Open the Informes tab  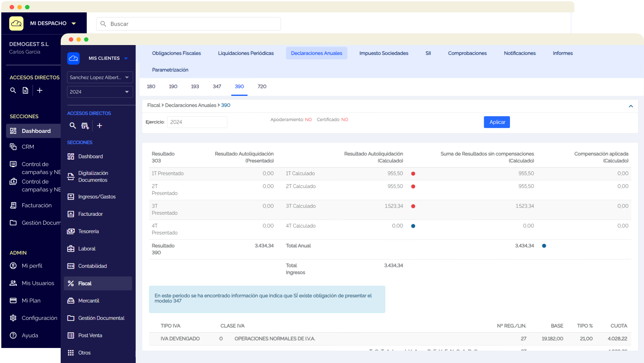click(563, 53)
